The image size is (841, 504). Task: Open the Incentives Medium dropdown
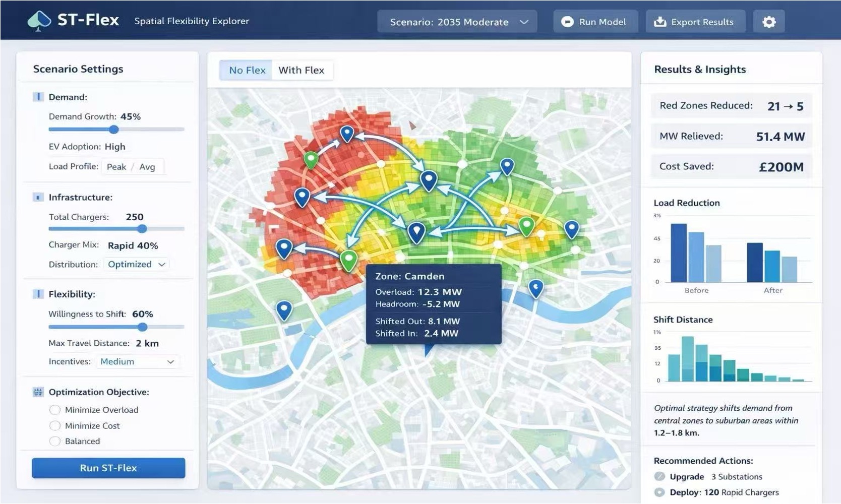coord(137,361)
